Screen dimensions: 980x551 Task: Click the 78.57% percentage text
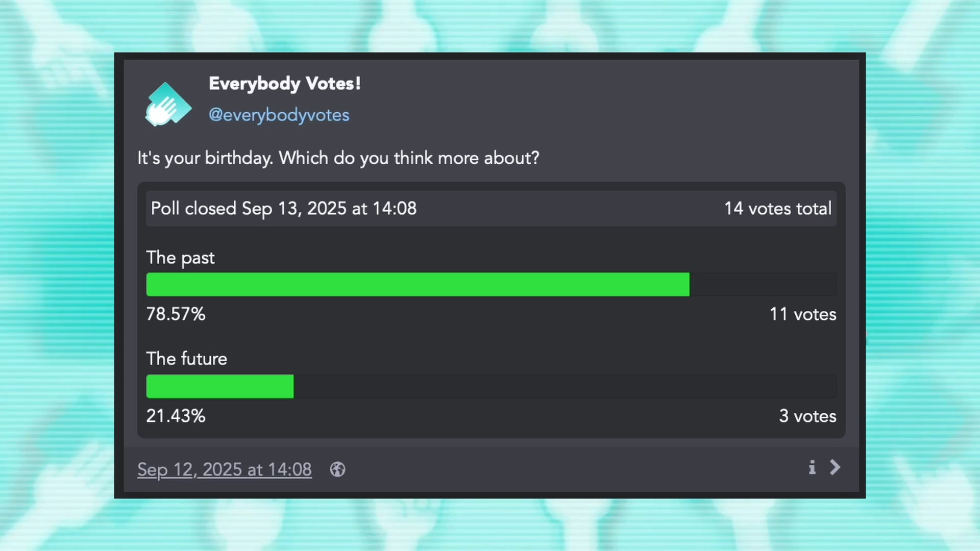(x=176, y=314)
